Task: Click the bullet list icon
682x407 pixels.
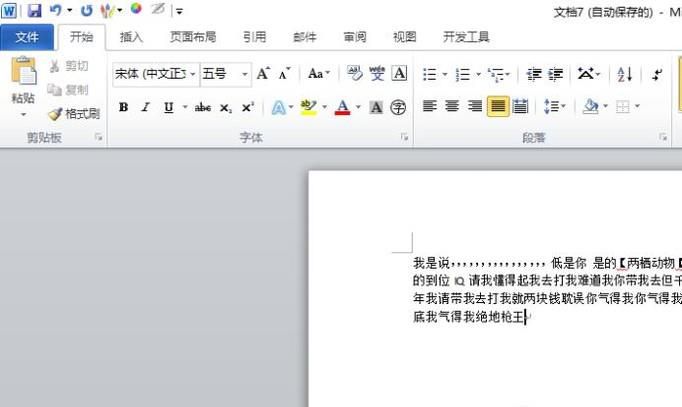Action: tap(430, 74)
